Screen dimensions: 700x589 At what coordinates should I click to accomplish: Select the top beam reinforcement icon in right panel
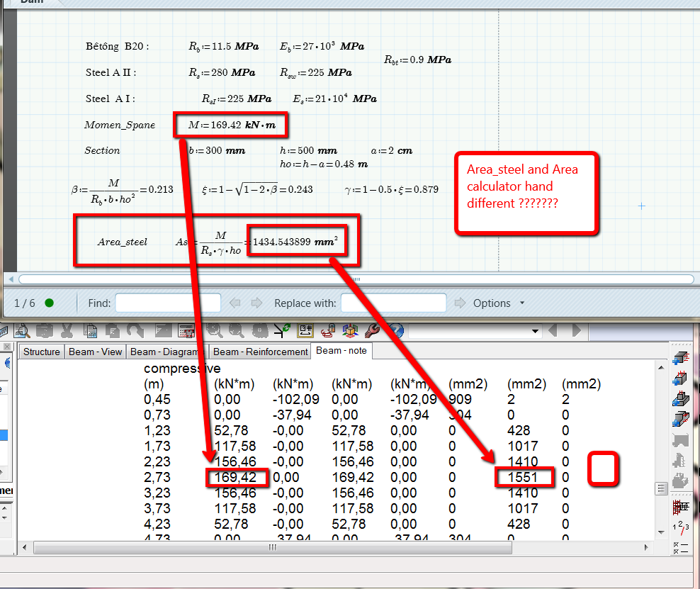680,357
